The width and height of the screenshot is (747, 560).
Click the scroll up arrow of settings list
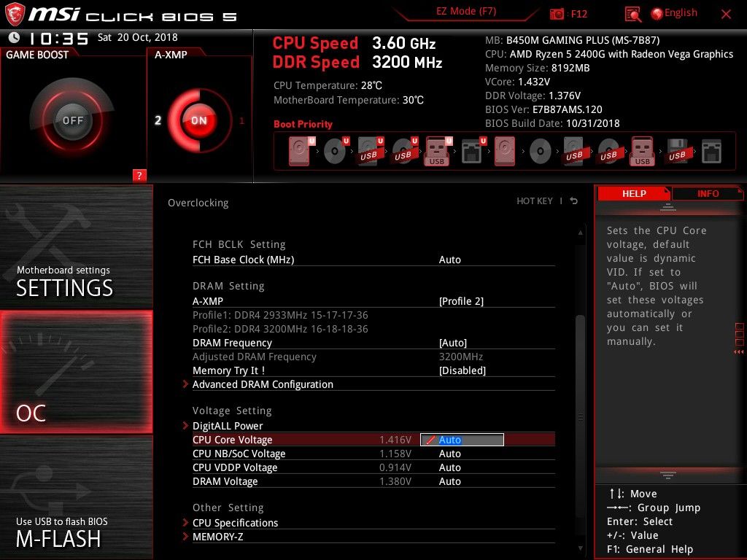tap(580, 233)
